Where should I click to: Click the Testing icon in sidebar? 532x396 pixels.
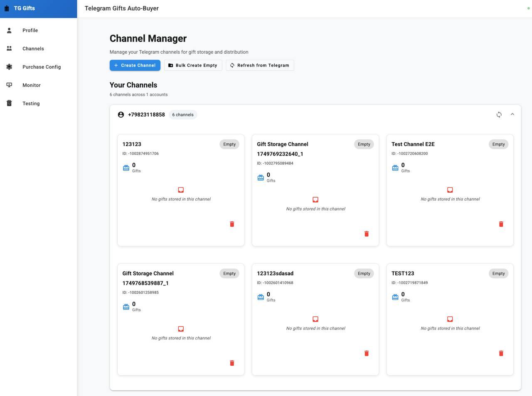[x=9, y=104]
